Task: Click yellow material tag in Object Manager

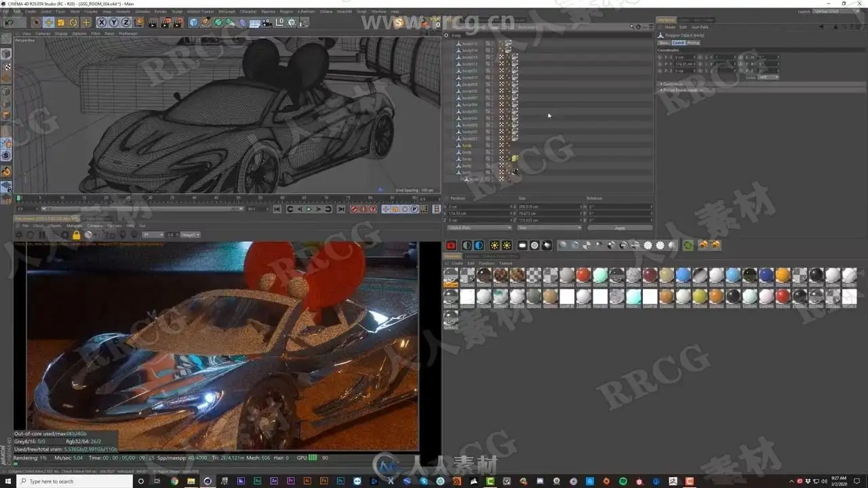Action: tap(515, 159)
